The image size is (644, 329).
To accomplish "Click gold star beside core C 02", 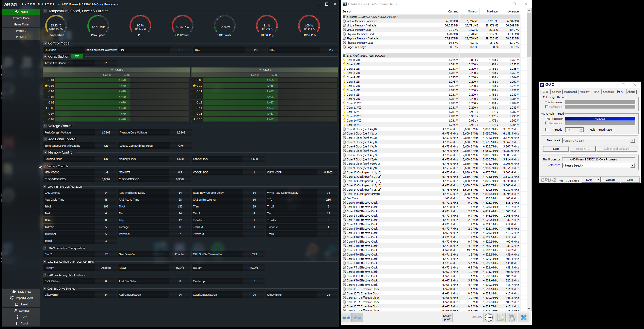I will 46,86.
